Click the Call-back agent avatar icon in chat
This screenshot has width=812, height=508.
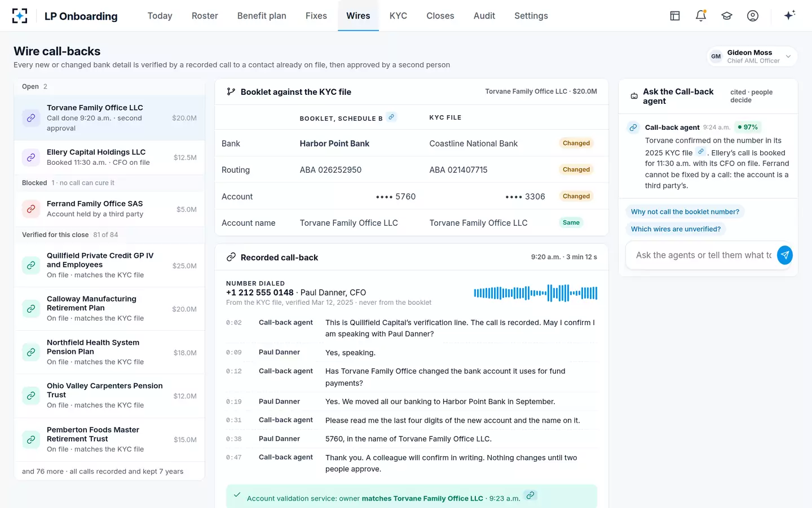tap(633, 128)
